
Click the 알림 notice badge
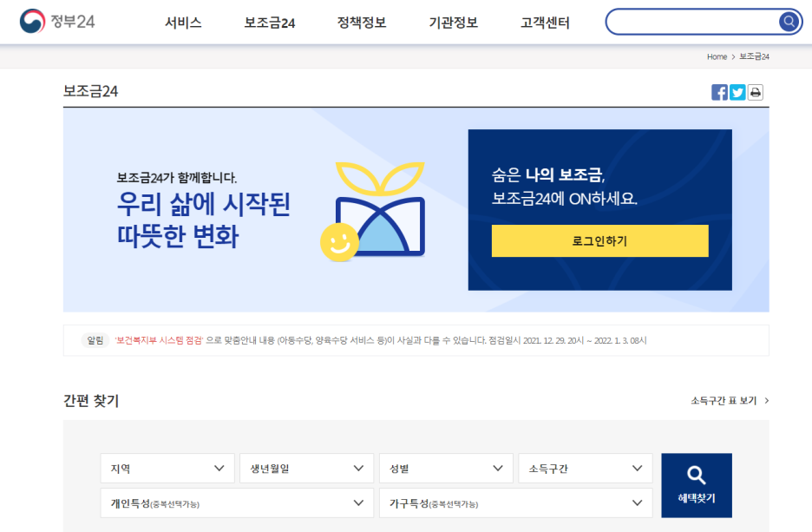pyautogui.click(x=95, y=340)
